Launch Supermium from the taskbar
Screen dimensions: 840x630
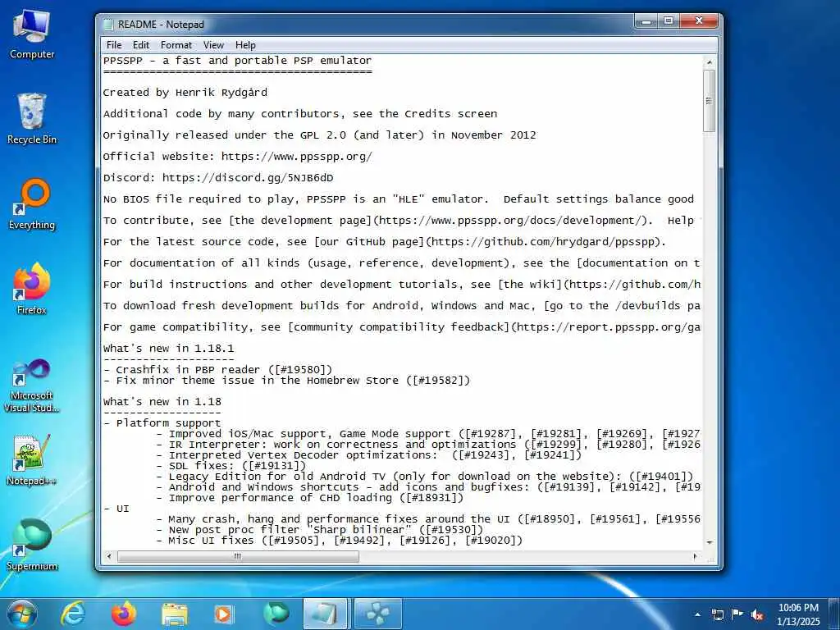pyautogui.click(x=276, y=614)
